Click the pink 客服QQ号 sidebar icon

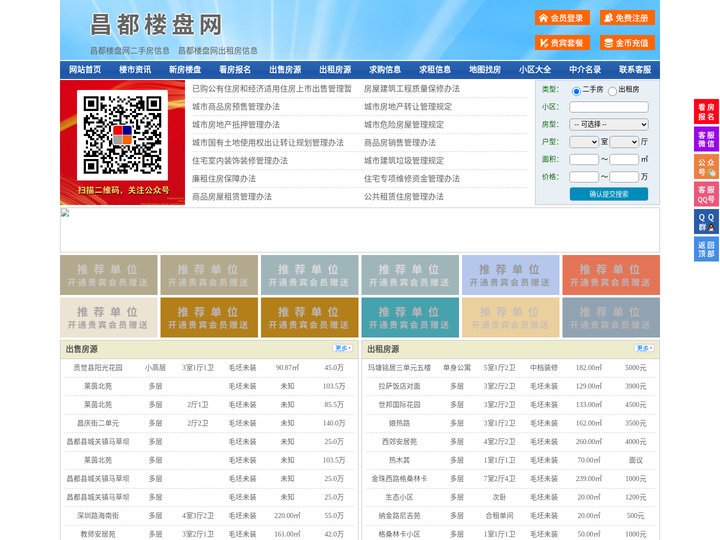pos(706,194)
